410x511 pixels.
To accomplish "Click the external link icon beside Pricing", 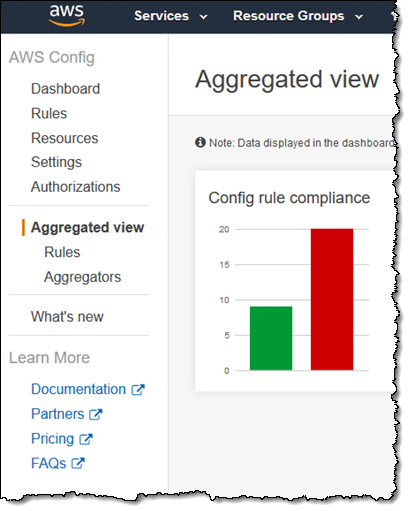I will (86, 439).
